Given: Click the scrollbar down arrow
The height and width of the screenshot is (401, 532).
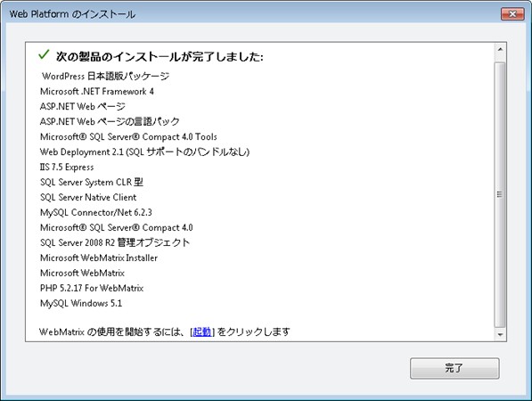Looking at the screenshot, I should click(500, 334).
